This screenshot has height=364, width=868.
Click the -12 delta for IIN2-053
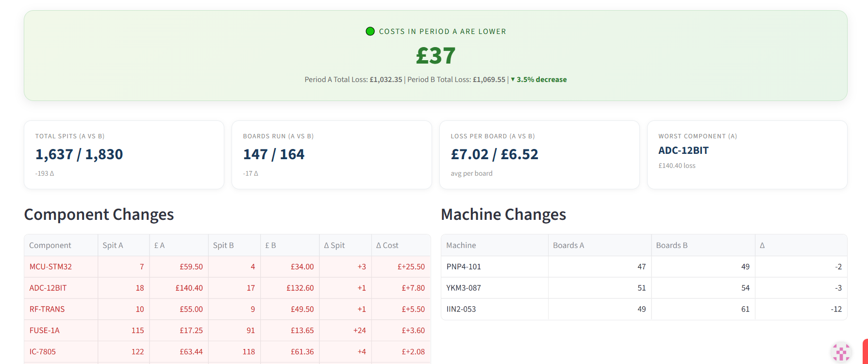coord(801,309)
